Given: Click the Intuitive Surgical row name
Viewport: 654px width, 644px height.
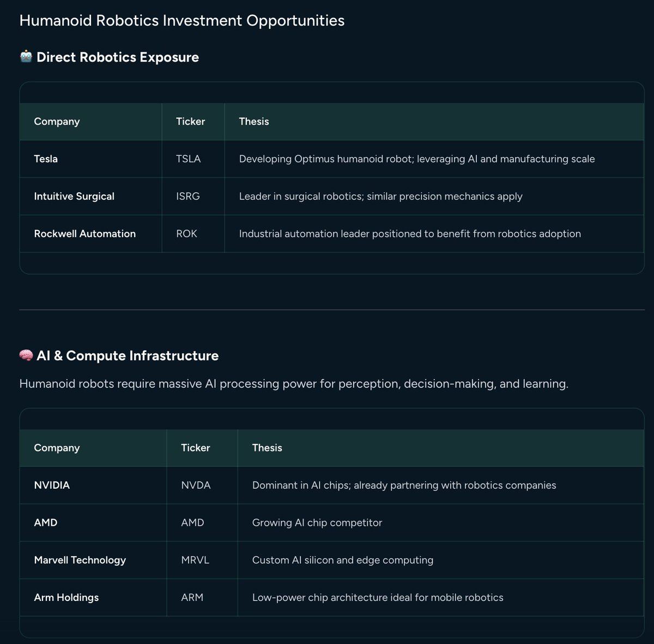Looking at the screenshot, I should coord(74,196).
